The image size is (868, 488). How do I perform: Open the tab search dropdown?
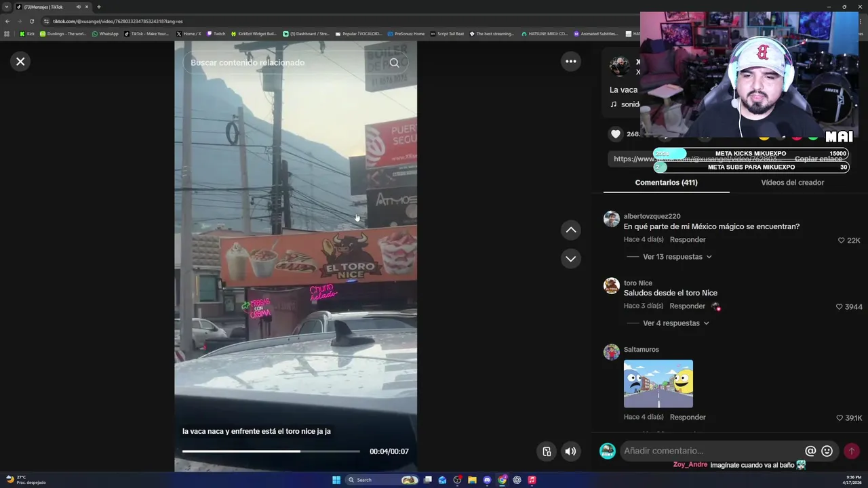[7, 7]
